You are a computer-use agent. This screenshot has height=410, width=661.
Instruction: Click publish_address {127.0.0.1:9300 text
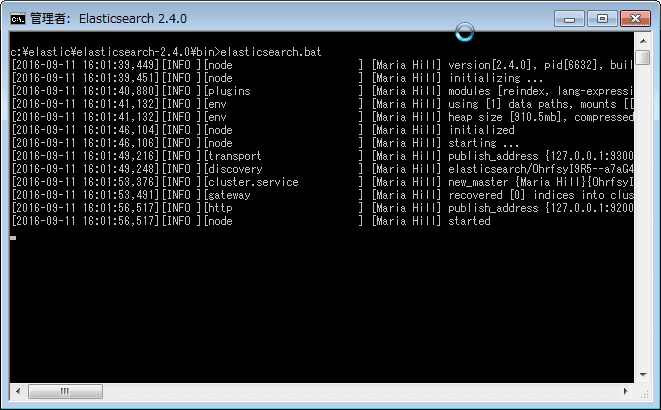541,156
